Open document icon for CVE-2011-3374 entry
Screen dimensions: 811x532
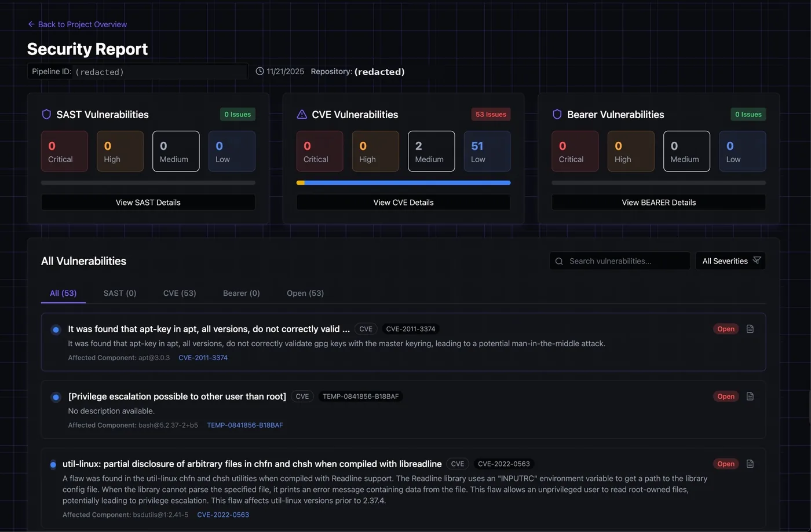pos(750,329)
